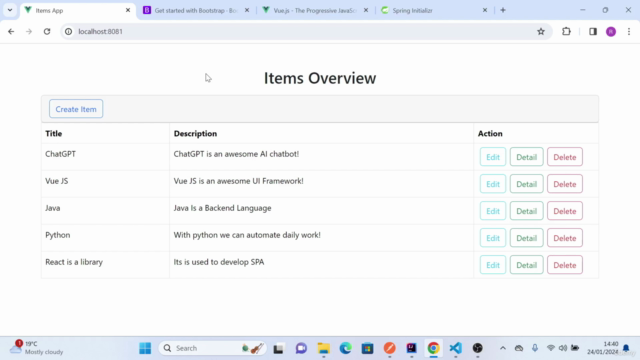Delete the Python item
Image resolution: width=640 pixels, height=360 pixels.
coord(564,238)
